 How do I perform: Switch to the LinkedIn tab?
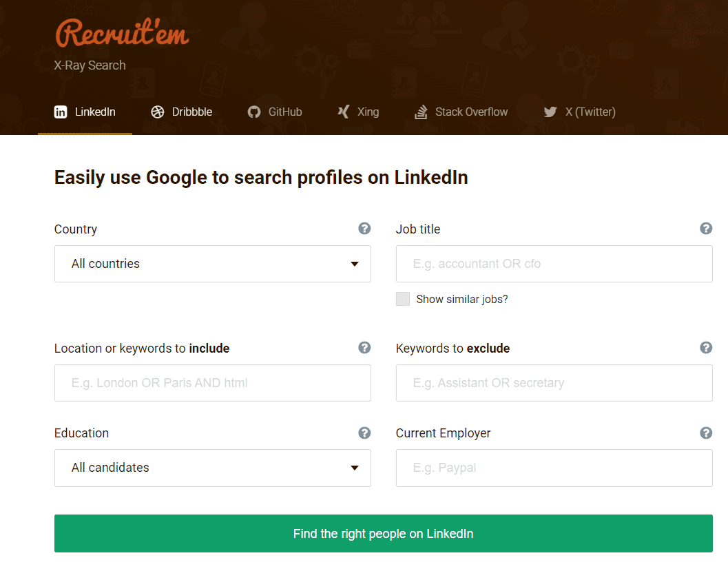[85, 112]
